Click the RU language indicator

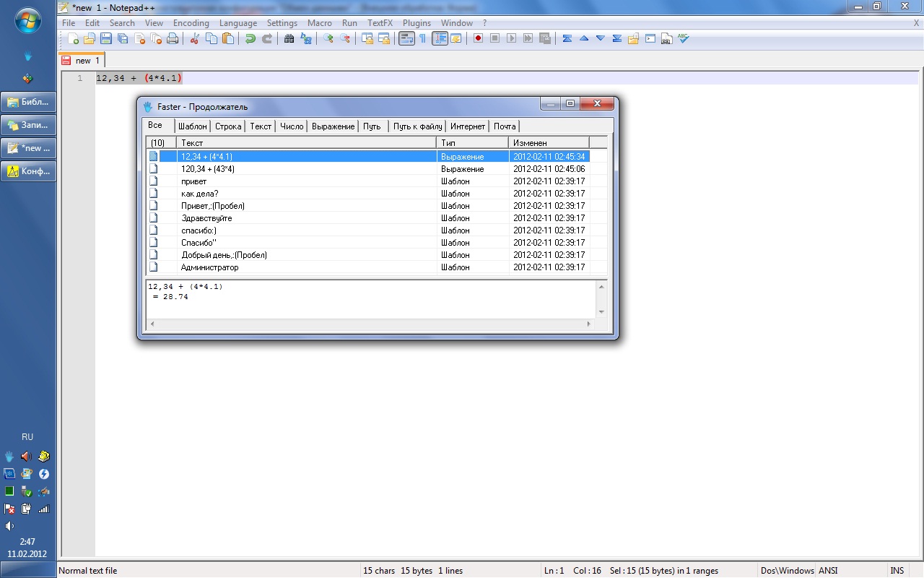pos(27,437)
